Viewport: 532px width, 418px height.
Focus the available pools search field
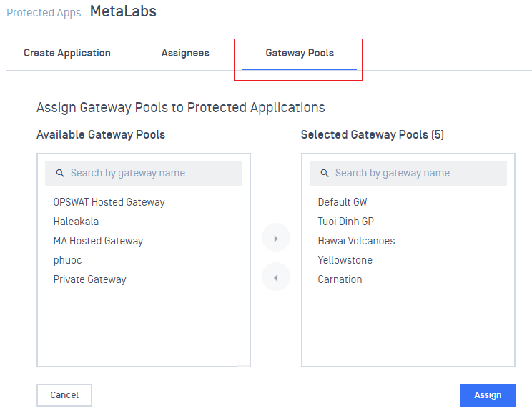(x=144, y=173)
